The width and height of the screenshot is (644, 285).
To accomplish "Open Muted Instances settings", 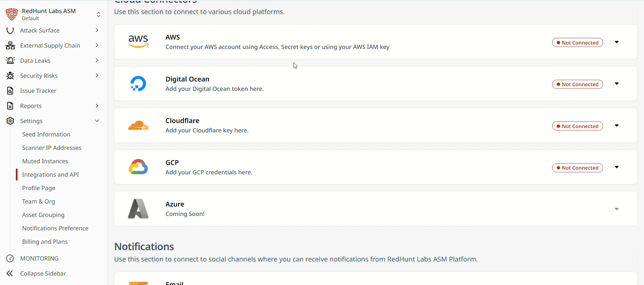I will 45,161.
